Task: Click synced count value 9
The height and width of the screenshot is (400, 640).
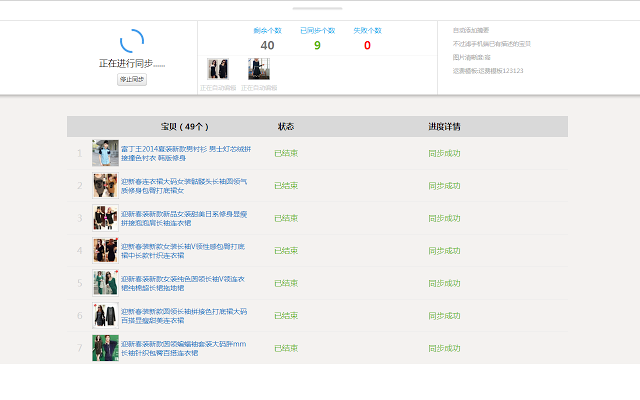Action: coord(317,45)
